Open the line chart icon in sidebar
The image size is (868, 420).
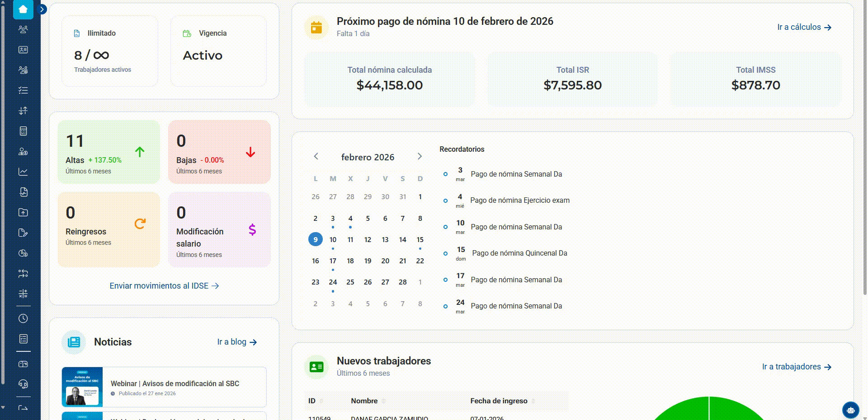(x=23, y=172)
